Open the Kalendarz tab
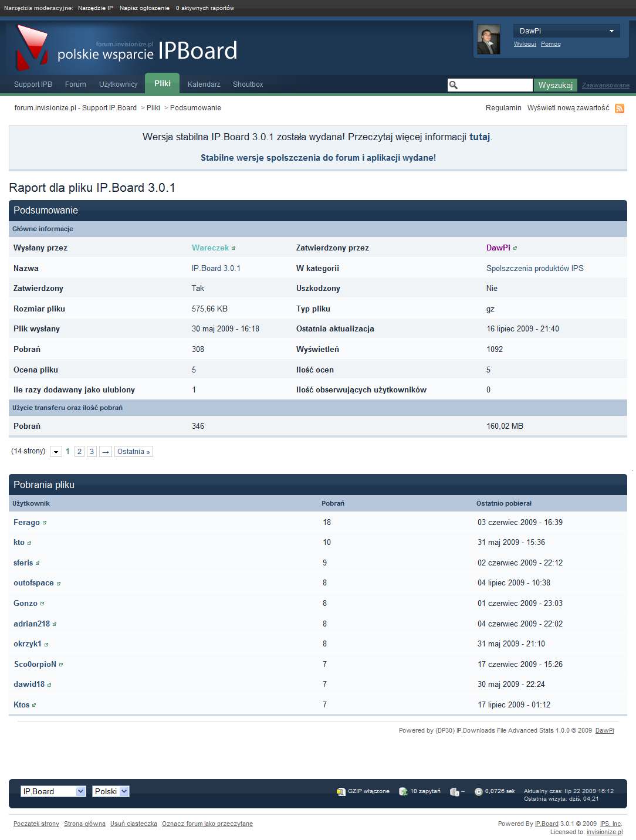This screenshot has height=840, width=636. click(x=204, y=84)
